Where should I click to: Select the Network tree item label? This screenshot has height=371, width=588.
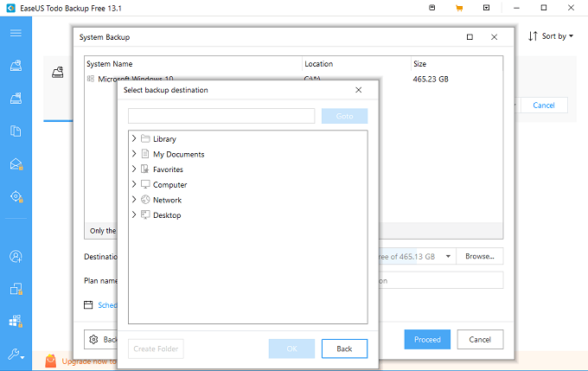tap(167, 200)
